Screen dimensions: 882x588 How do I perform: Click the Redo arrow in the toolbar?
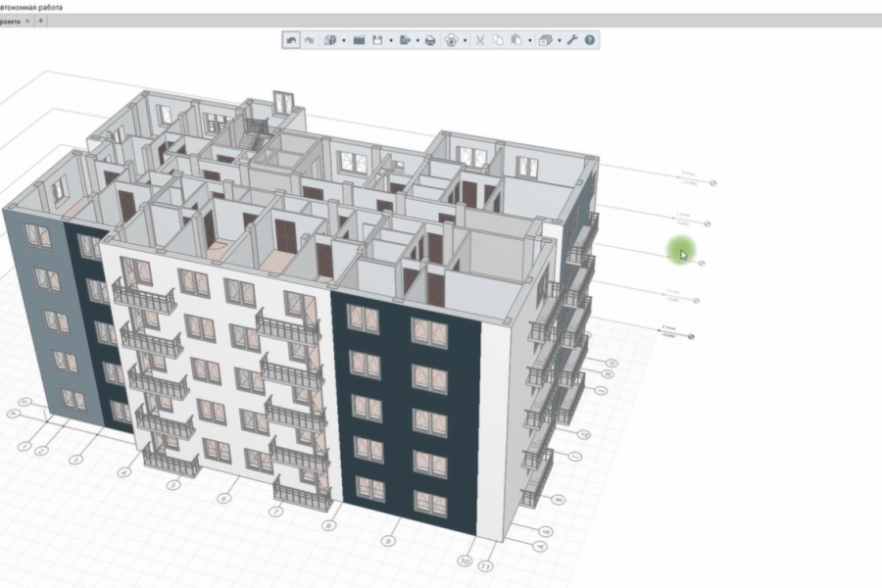click(x=310, y=40)
